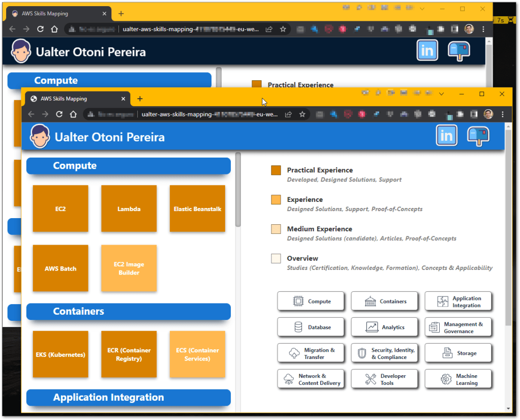This screenshot has height=420, width=520.
Task: Collapse the Containers section header
Action: (128, 312)
